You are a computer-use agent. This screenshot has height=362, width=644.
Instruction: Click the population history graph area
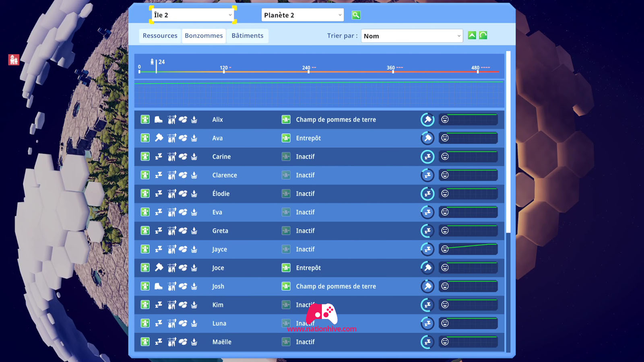click(319, 93)
